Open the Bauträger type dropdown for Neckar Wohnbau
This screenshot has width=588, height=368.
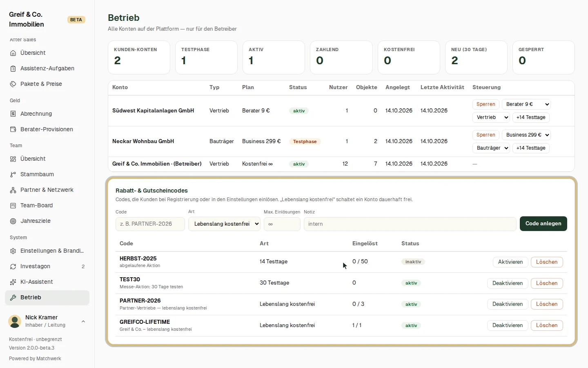coord(491,148)
